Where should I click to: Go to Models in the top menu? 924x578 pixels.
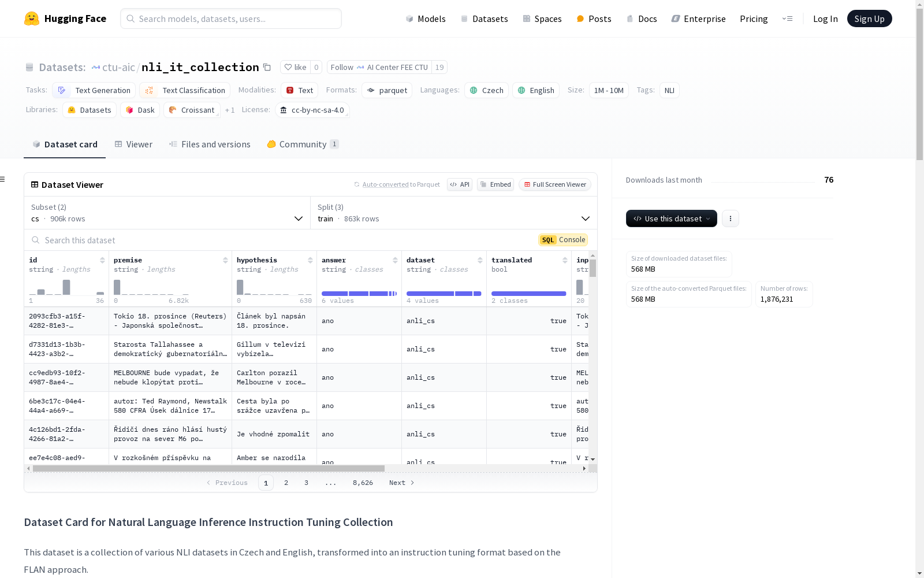pos(426,18)
